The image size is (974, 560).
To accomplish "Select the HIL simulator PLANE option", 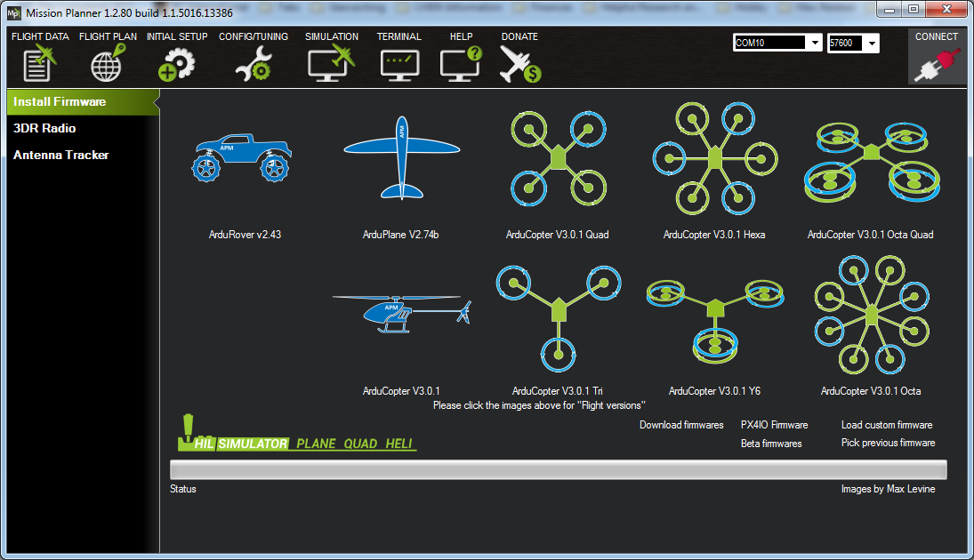I will click(x=316, y=444).
